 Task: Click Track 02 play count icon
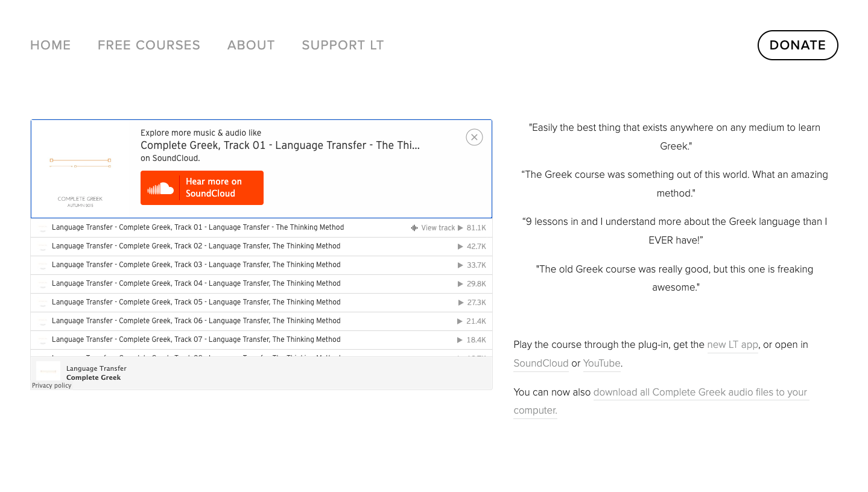pyautogui.click(x=460, y=247)
